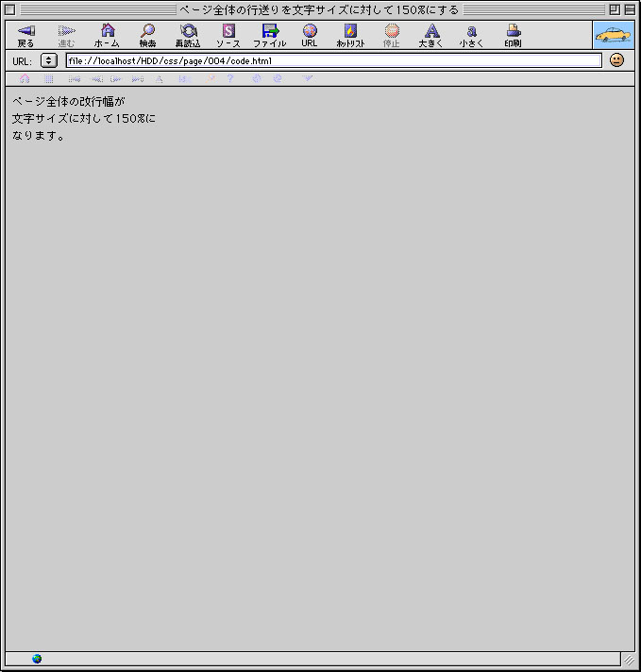Click the text '文字サイズに対して150%に'
Image resolution: width=641 pixels, height=672 pixels.
coord(84,118)
